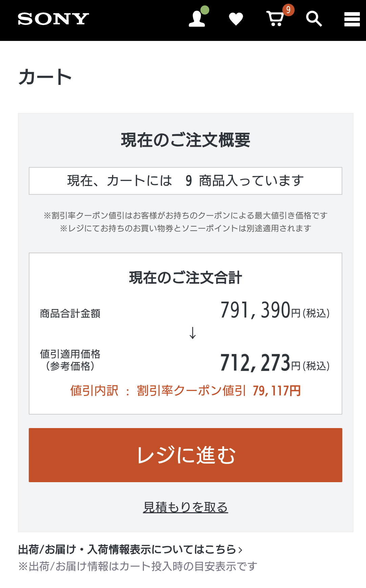
Task: Open the hamburger menu
Action: click(352, 19)
